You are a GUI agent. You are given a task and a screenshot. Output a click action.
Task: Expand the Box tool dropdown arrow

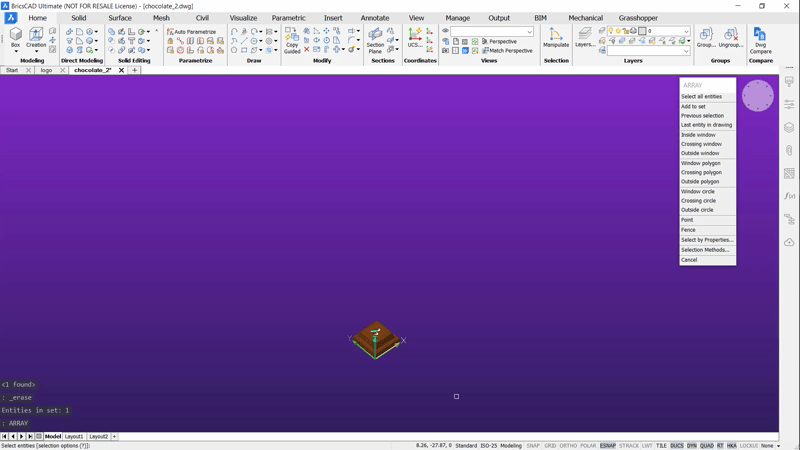pos(16,52)
